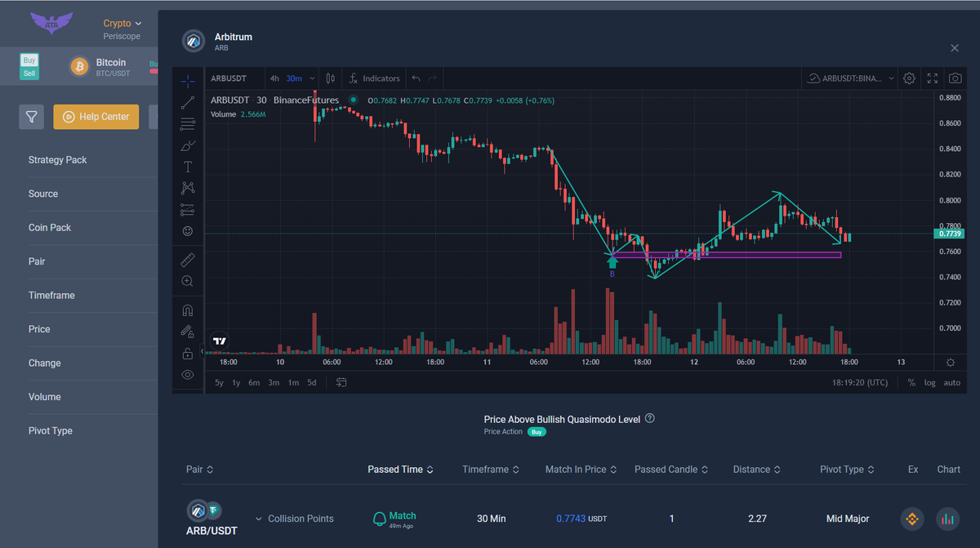This screenshot has width=980, height=548.
Task: Open the Crypto market dropdown
Action: tap(122, 24)
